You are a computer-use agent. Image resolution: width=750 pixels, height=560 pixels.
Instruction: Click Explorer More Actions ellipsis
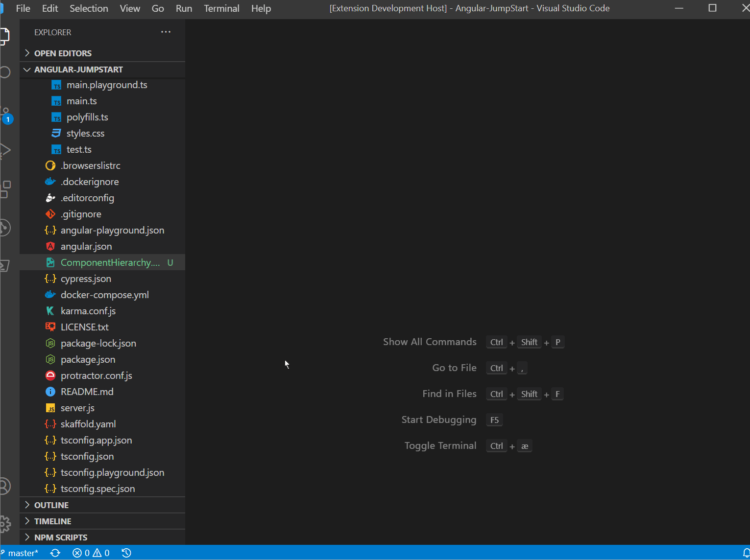pos(166,32)
